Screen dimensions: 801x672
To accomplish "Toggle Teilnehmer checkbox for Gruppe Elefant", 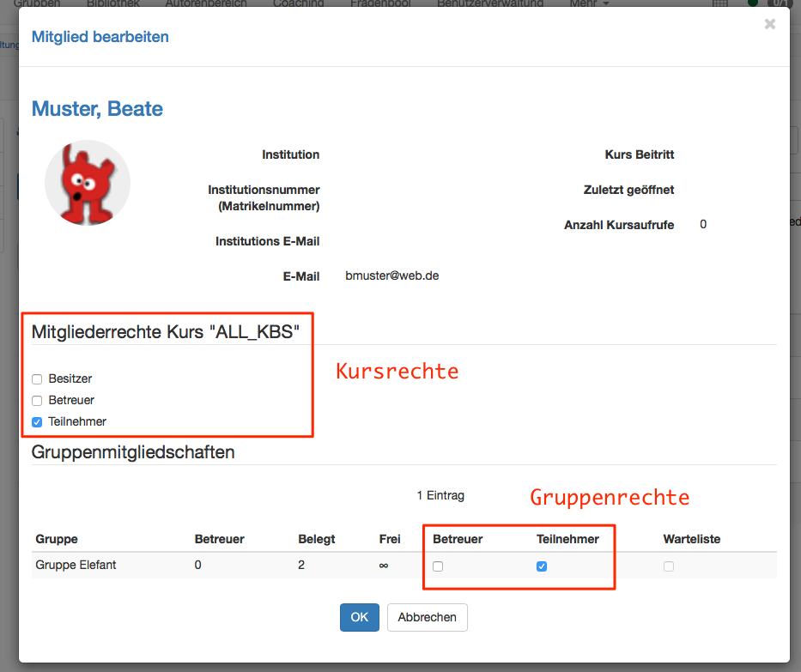I will click(x=542, y=566).
